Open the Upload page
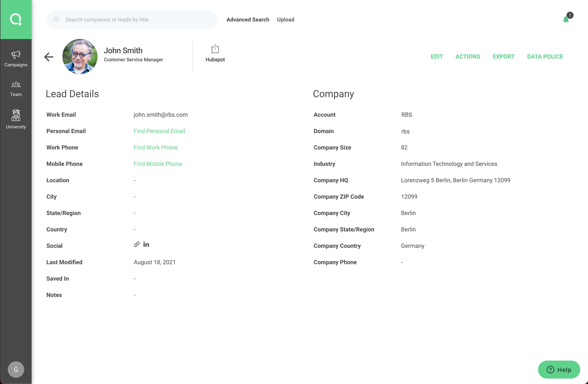Screen dimensions: 588x384 [285, 20]
